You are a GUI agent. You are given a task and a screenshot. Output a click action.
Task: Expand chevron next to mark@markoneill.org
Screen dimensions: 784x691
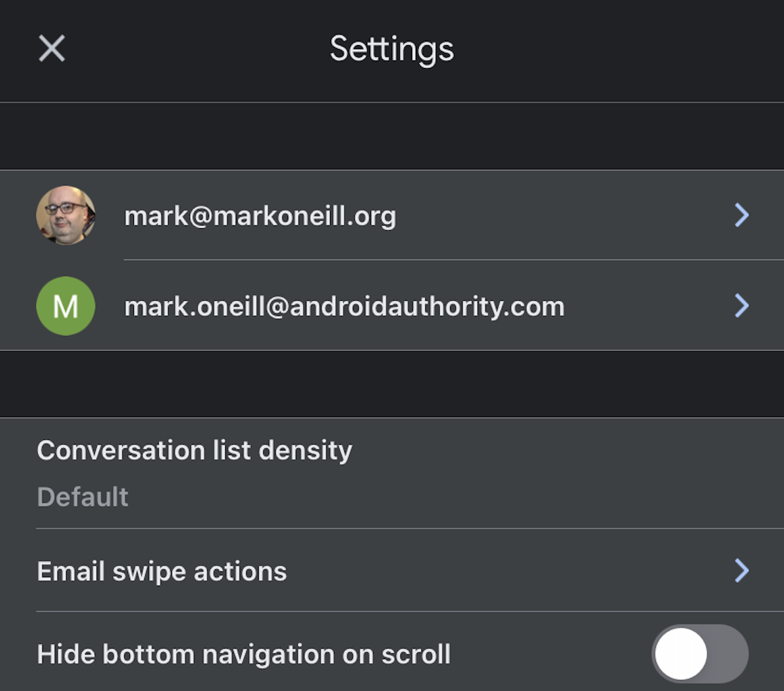(x=742, y=215)
